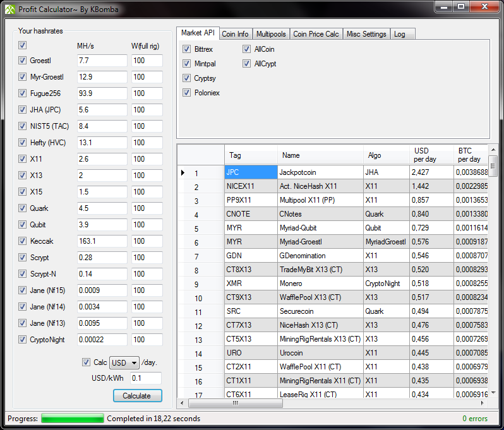504x430 pixels.
Task: Click the row 1 selector arrow in the table
Action: click(x=183, y=172)
